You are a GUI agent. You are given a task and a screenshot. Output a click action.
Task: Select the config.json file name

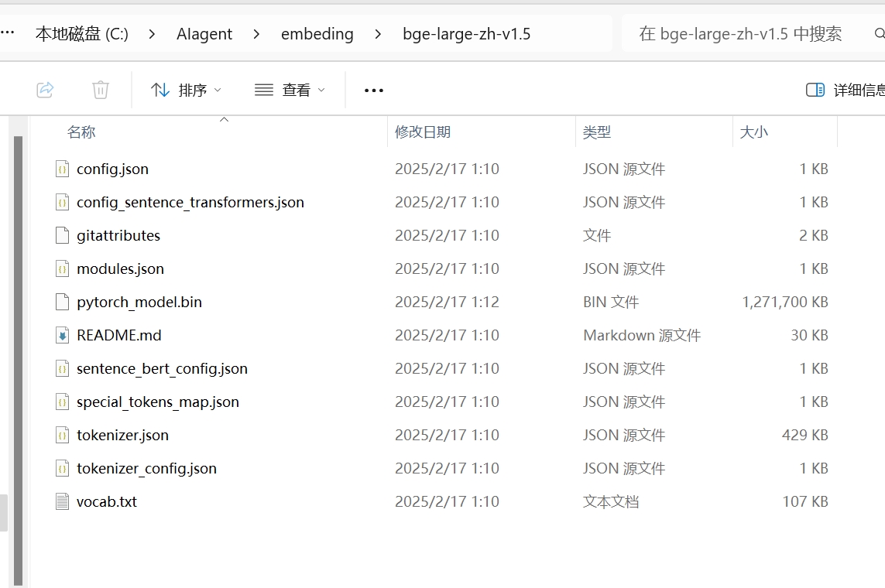[x=112, y=169]
